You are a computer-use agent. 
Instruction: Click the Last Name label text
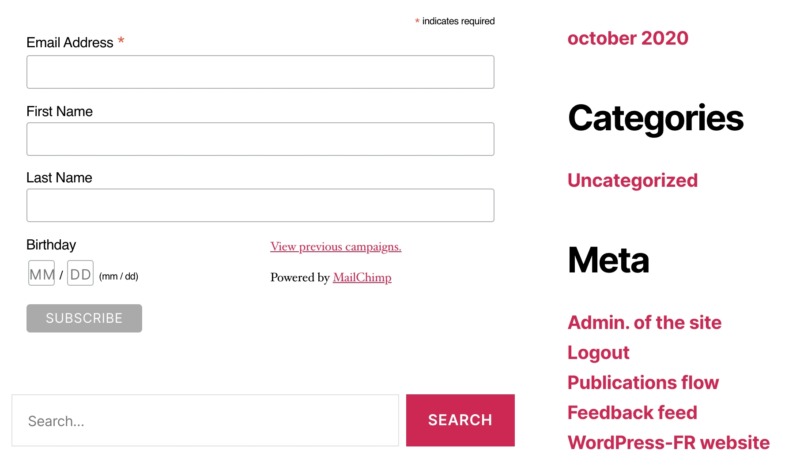59,178
